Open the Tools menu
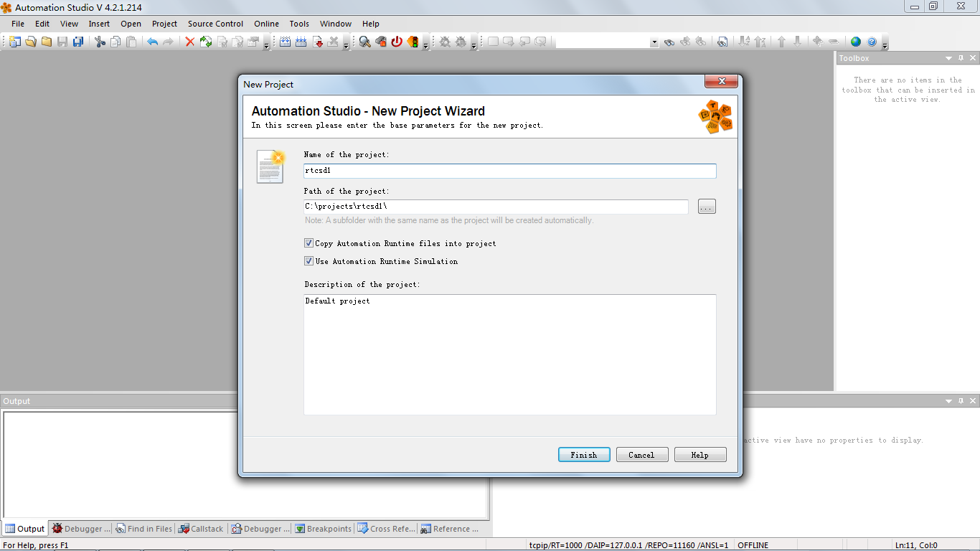The image size is (980, 551). click(x=299, y=24)
